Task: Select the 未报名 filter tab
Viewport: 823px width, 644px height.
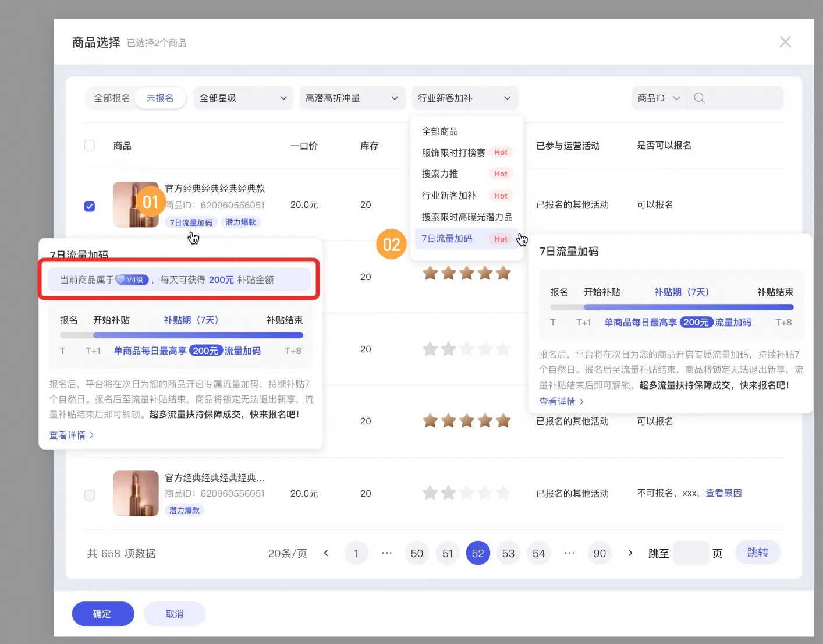Action: coord(160,98)
